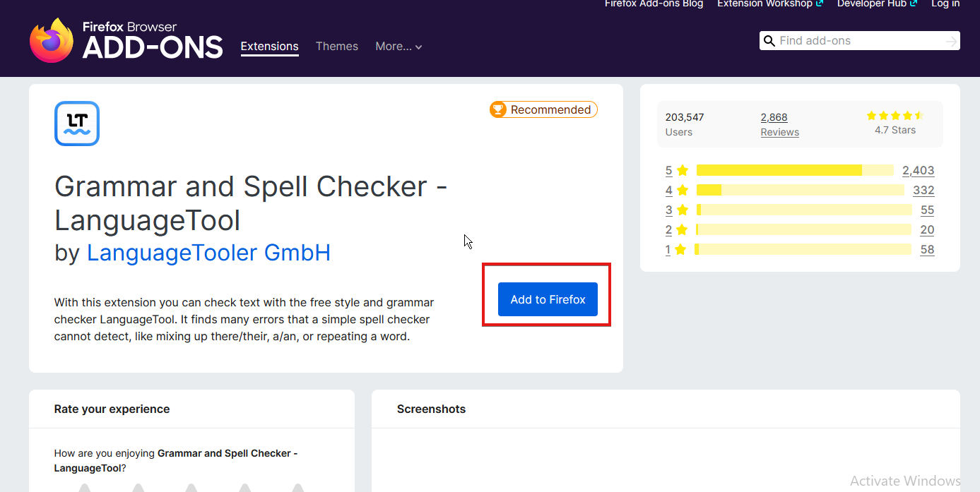Click the rating number 1 link

click(x=668, y=249)
